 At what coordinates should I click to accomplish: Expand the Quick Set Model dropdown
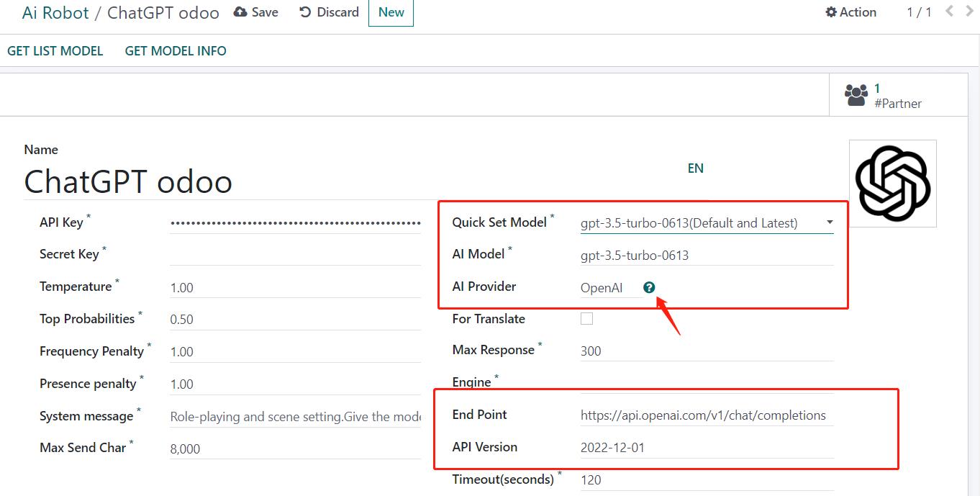click(829, 223)
